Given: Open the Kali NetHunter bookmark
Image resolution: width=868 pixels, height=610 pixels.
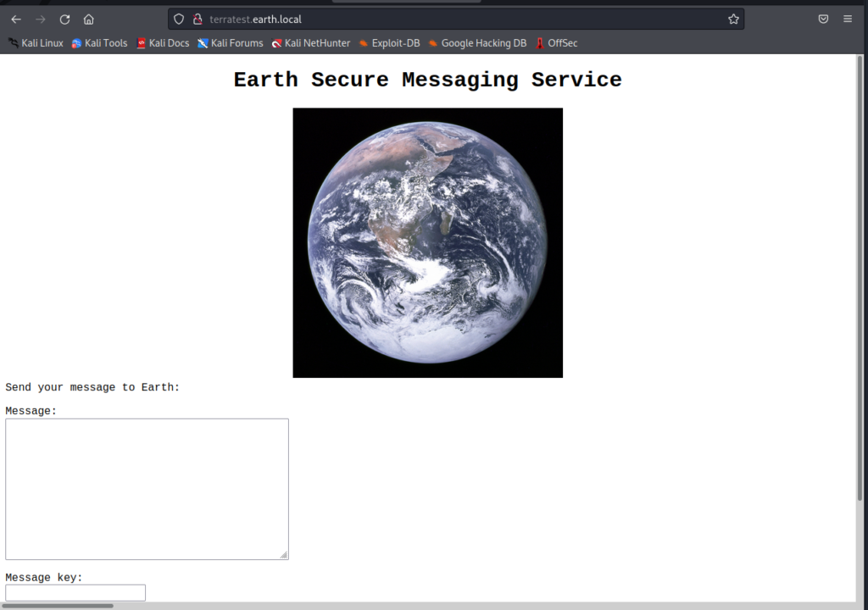Looking at the screenshot, I should tap(311, 43).
